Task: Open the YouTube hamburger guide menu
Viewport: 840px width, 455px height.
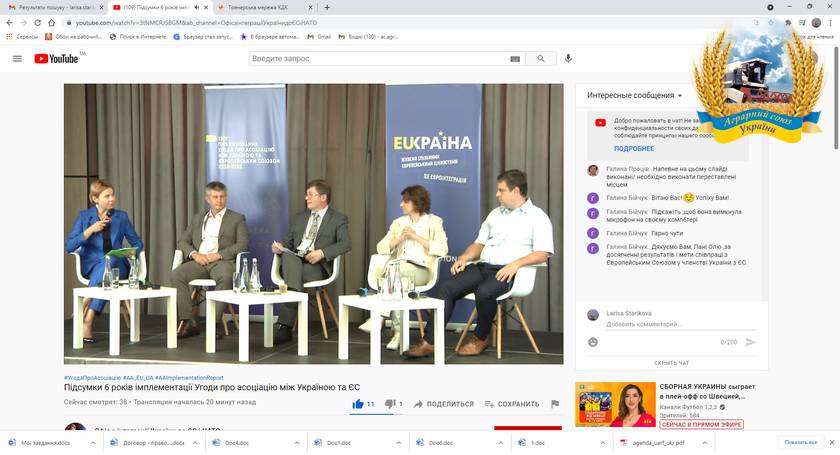Action: [x=17, y=58]
